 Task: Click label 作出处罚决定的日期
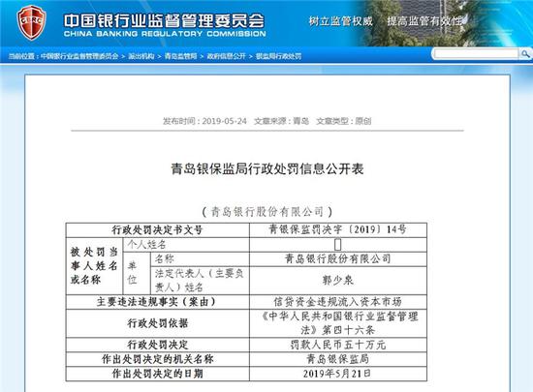(x=157, y=374)
